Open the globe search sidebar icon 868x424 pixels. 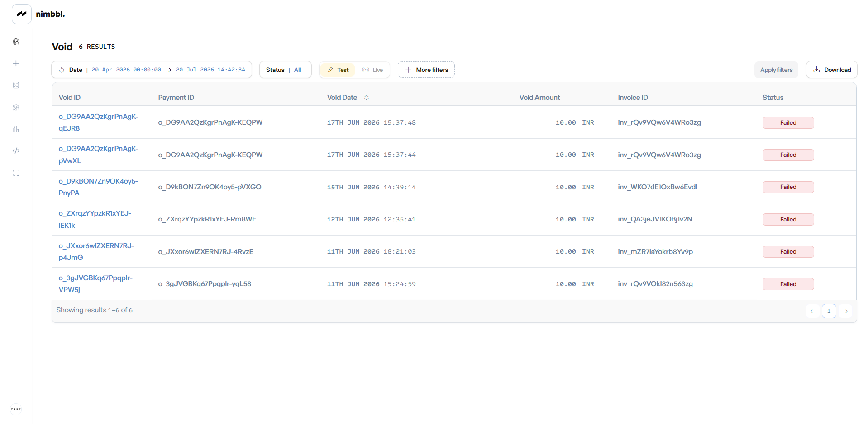pos(16,42)
